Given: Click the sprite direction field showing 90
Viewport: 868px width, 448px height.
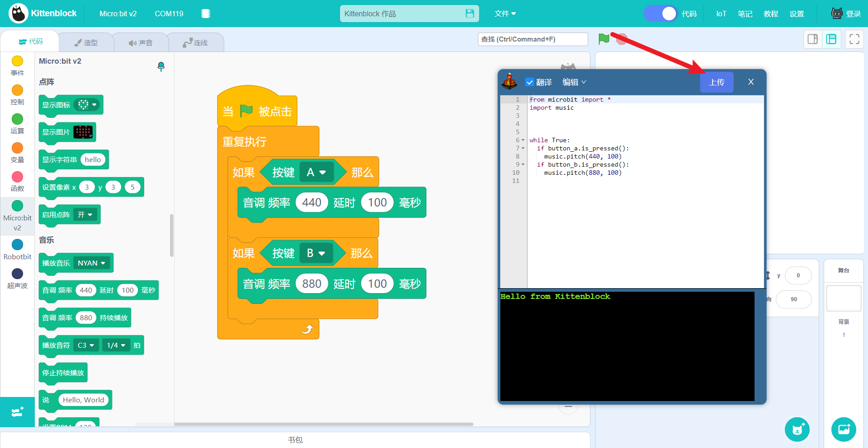Looking at the screenshot, I should coord(793,299).
